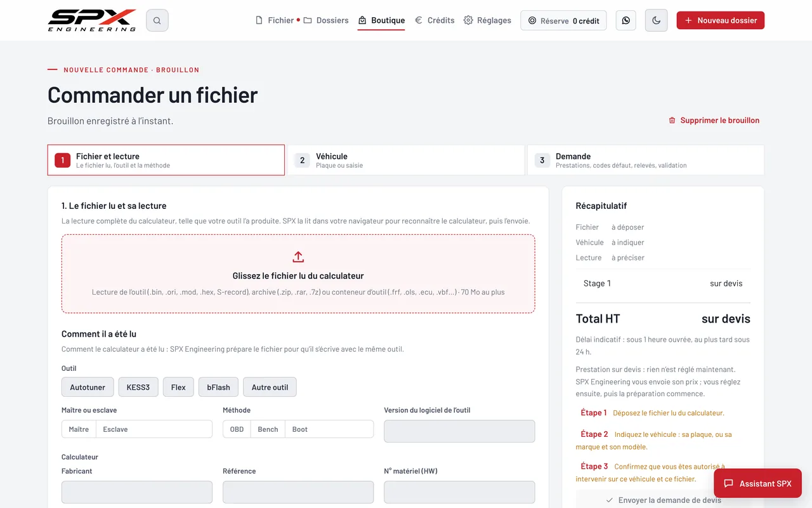
Task: Switch to step 2 Véhicule tab
Action: (x=406, y=160)
